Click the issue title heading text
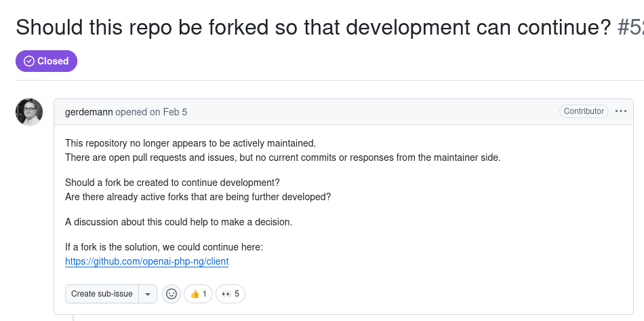 [313, 27]
